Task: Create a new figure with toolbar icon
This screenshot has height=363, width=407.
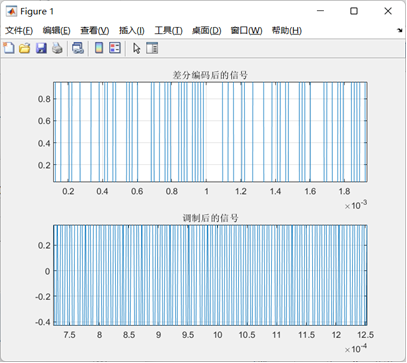Action: coord(9,48)
